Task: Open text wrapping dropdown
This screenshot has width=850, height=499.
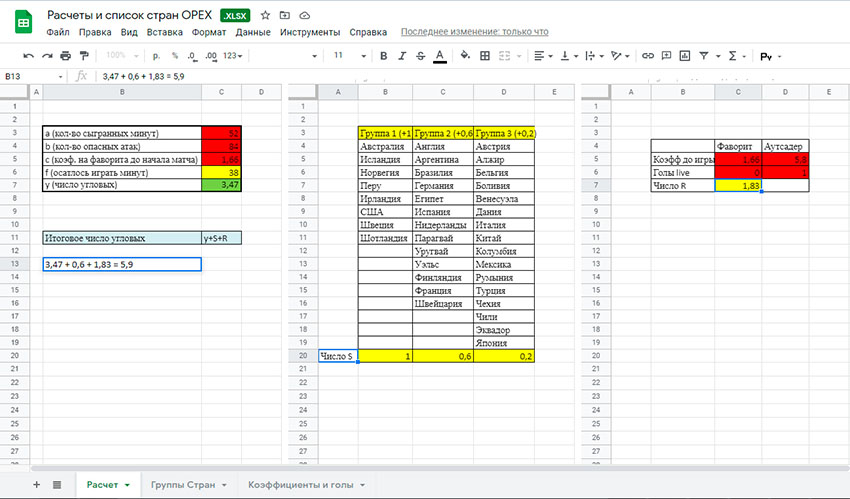Action: 595,56
